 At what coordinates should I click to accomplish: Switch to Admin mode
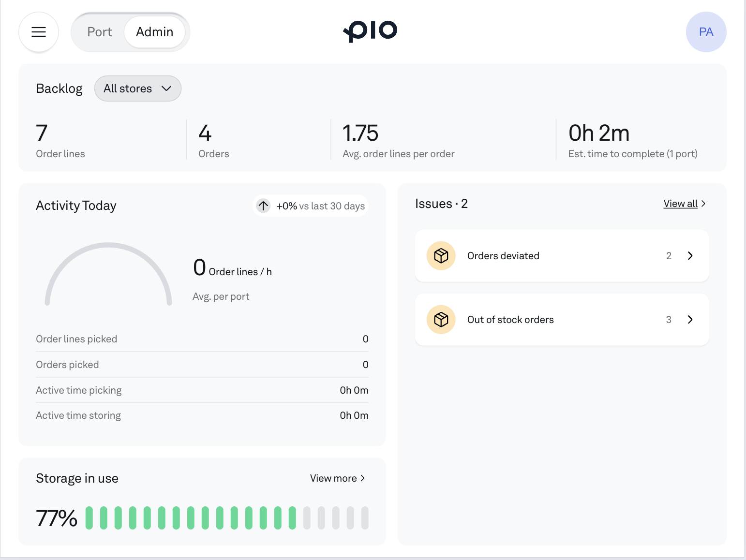(x=154, y=32)
